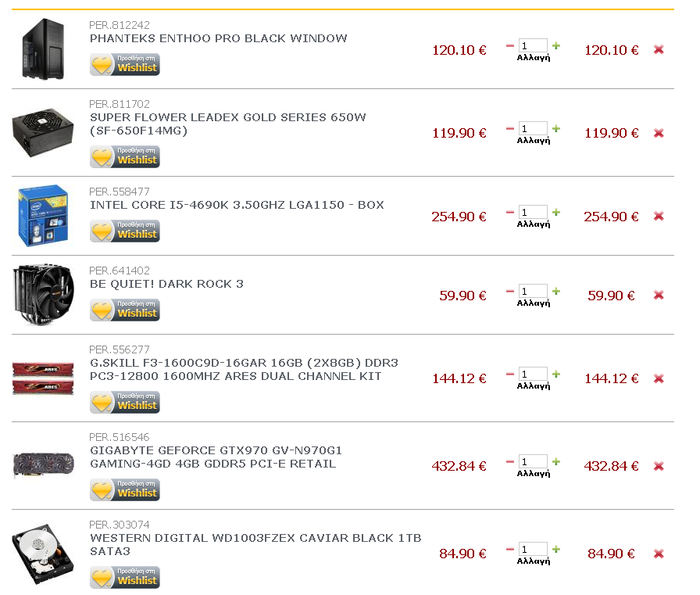The height and width of the screenshot is (595, 700).
Task: Click quantity field for Gigabyte GTX970
Action: 533,462
